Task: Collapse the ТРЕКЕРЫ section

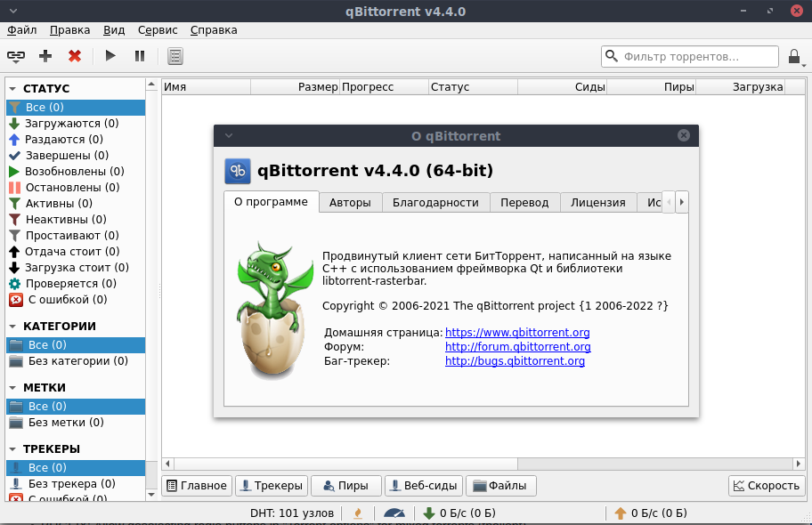Action: click(13, 449)
